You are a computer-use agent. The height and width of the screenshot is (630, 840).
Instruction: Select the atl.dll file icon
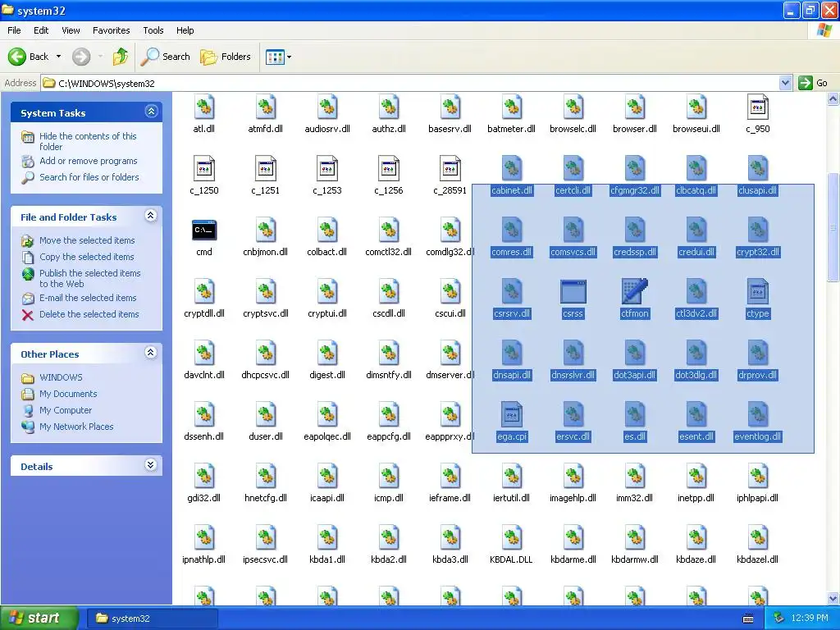click(204, 107)
